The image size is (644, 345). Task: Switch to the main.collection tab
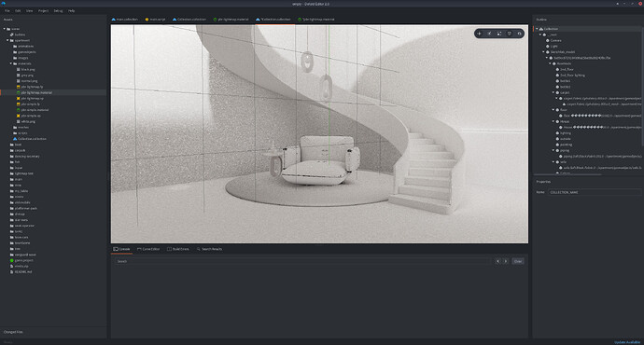(125, 20)
